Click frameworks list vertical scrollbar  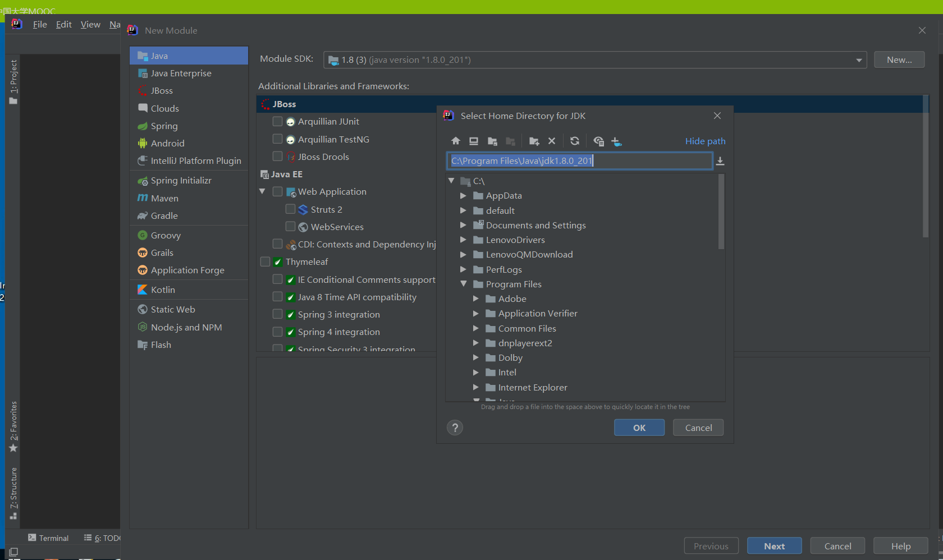click(926, 167)
